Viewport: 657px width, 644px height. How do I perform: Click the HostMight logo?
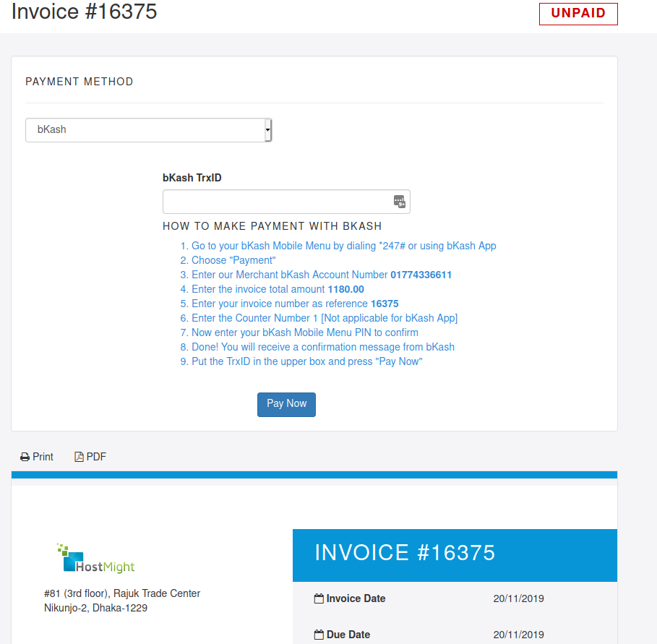pyautogui.click(x=96, y=558)
